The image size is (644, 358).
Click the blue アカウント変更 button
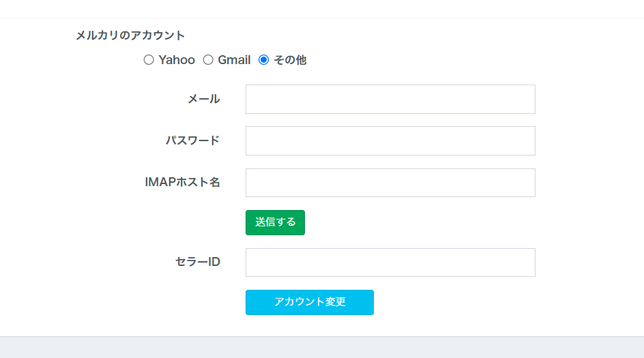[x=310, y=302]
